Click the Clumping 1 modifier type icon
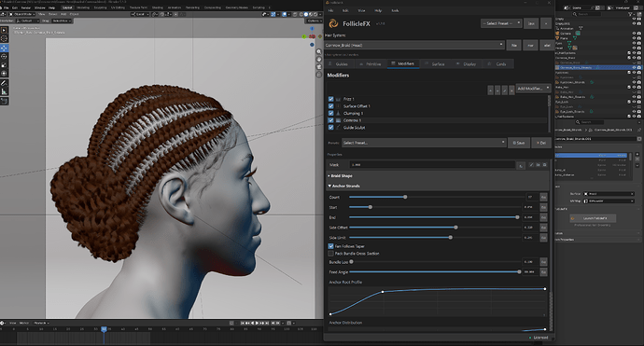The height and width of the screenshot is (346, 644). tap(338, 113)
